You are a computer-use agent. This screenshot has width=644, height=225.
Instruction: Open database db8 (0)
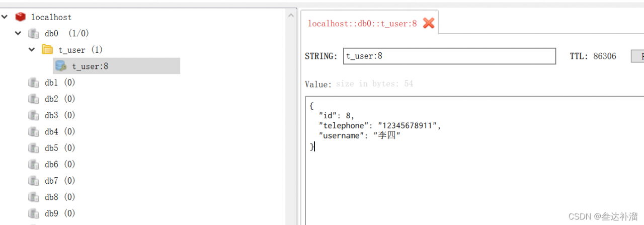pos(60,197)
